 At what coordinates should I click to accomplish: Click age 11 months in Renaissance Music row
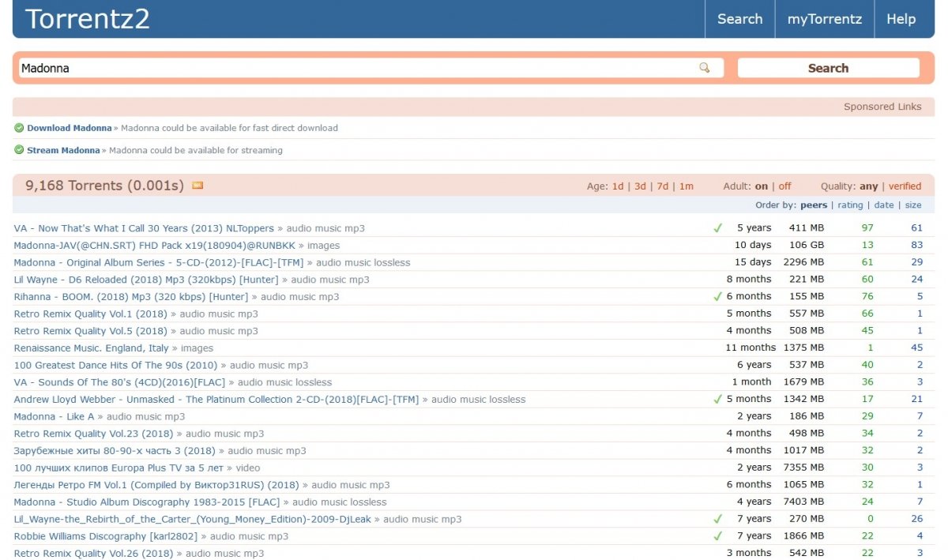[750, 348]
